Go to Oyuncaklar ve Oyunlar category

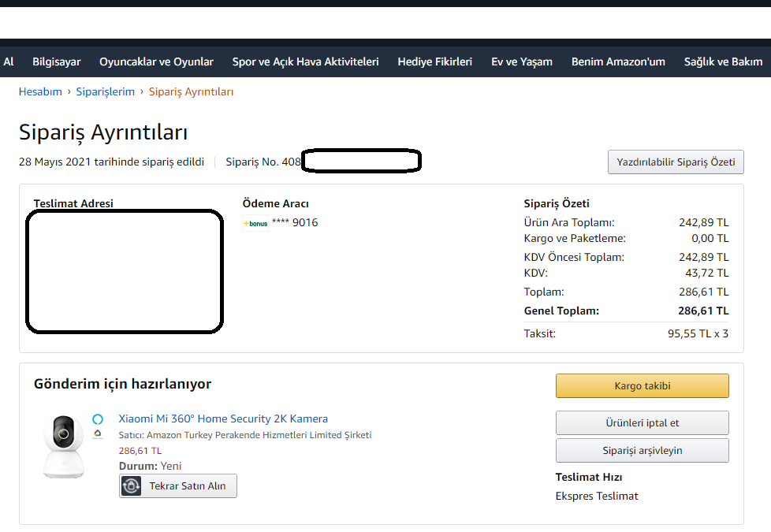pyautogui.click(x=156, y=61)
